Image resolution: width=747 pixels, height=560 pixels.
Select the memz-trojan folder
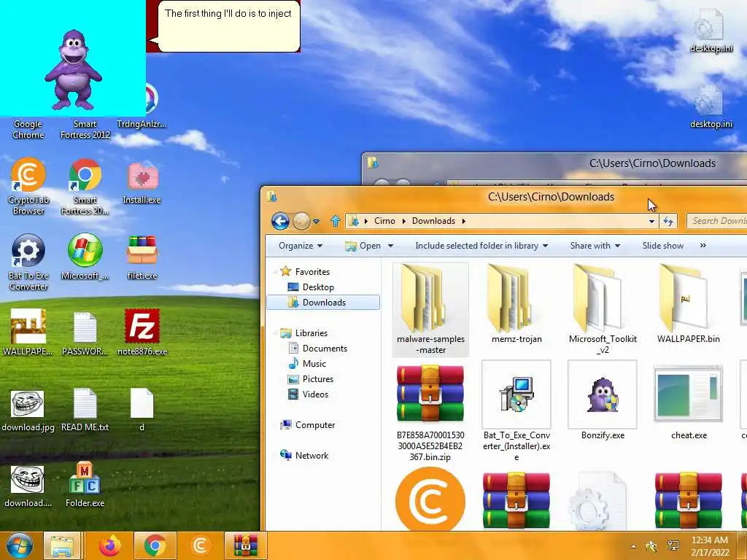(x=516, y=304)
